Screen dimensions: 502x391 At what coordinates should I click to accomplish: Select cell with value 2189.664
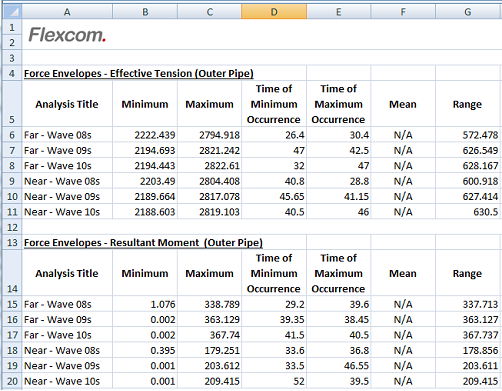point(145,196)
